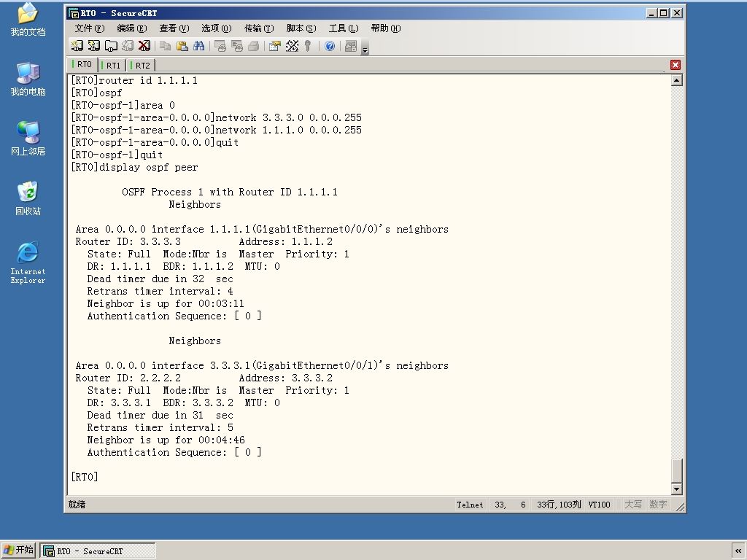Click 'network 1.1.1.0 0.0.0.255' line
Viewport: 747px width, 560px height.
288,130
